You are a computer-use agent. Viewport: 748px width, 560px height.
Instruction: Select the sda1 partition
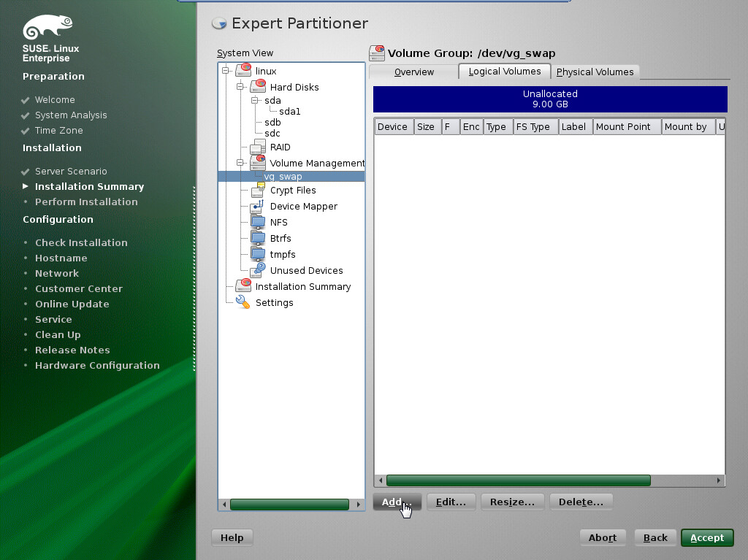[x=289, y=111]
